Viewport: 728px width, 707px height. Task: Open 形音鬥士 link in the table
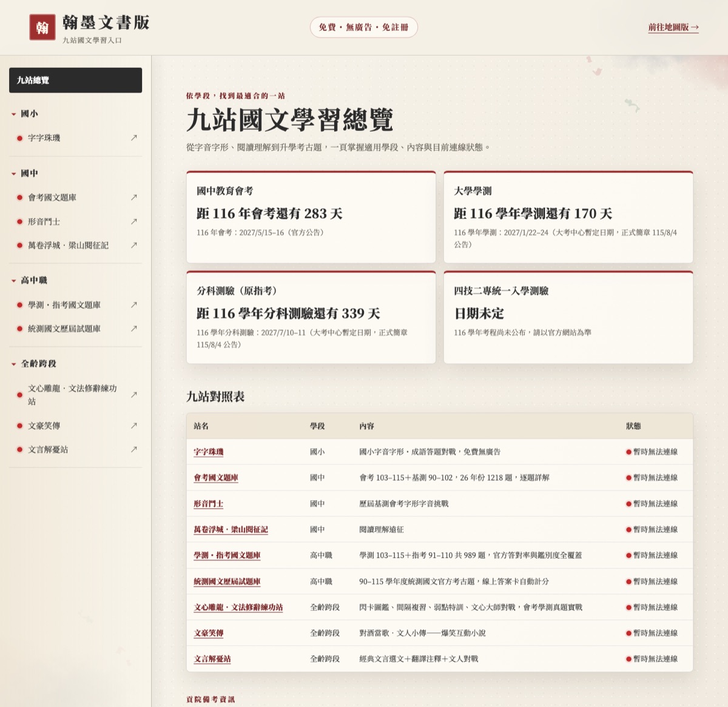(x=209, y=504)
